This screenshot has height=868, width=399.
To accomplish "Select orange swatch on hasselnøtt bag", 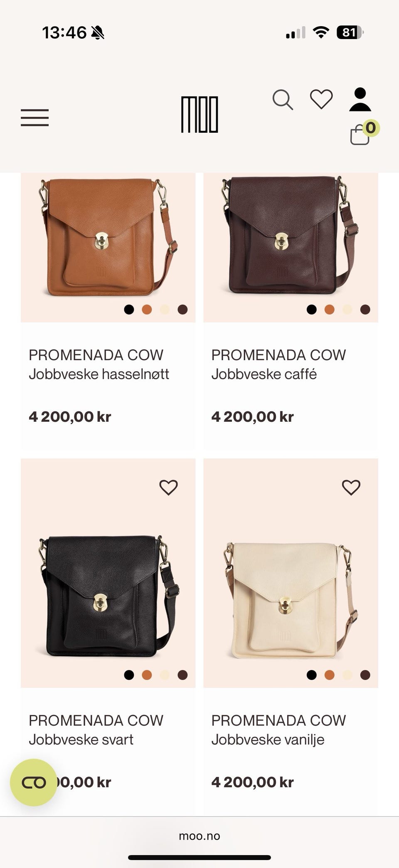I will (147, 309).
